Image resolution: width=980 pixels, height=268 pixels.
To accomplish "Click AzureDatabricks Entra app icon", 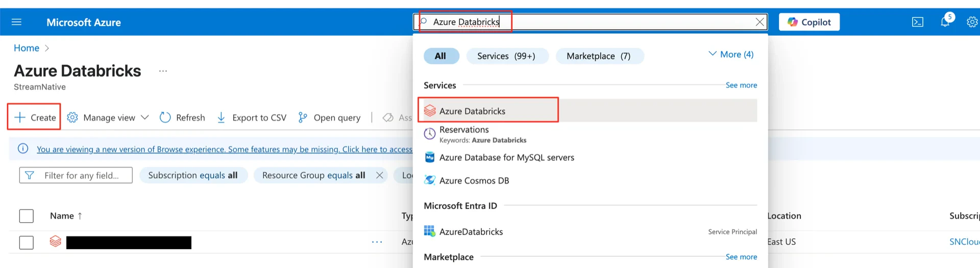I will point(429,231).
